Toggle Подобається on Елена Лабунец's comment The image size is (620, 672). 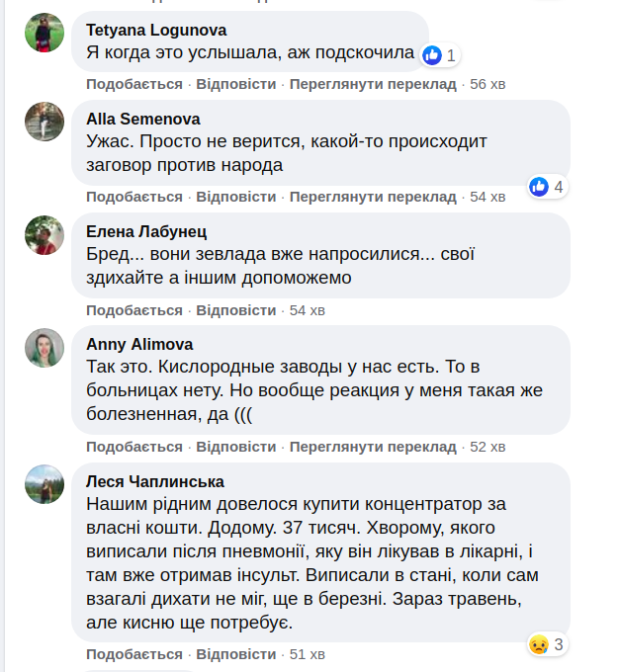134,310
